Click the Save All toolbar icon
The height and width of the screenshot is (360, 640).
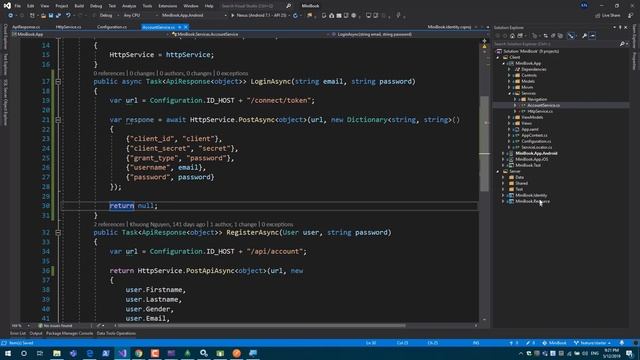(58, 16)
